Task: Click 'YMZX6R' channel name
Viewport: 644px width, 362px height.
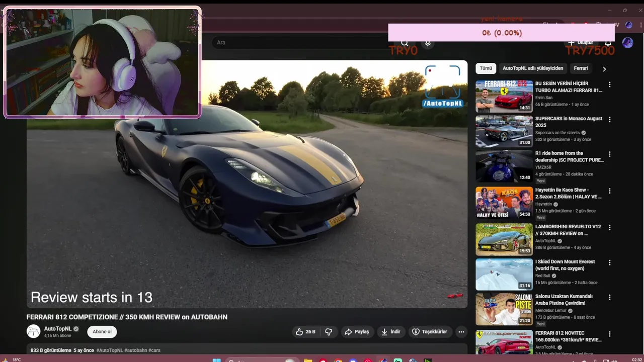Action: 543,167
